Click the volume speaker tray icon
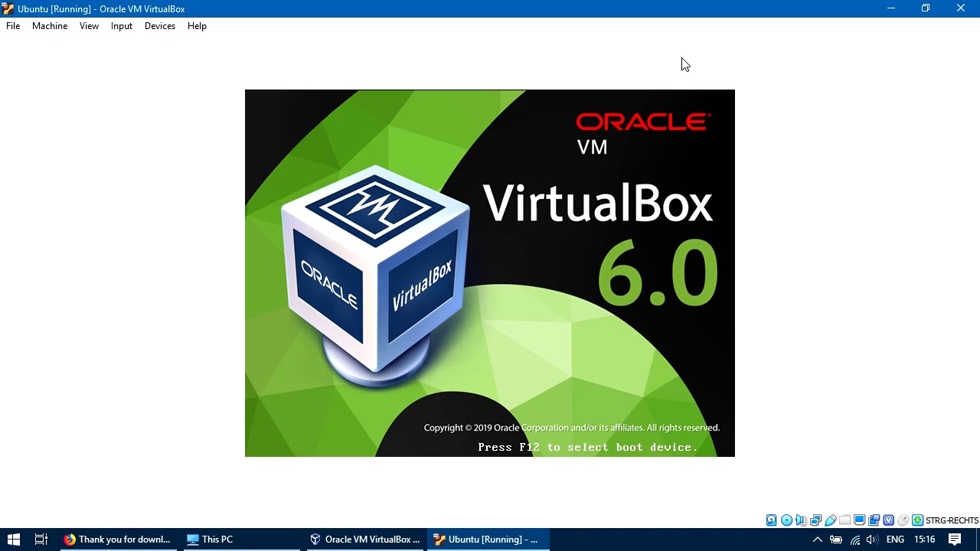This screenshot has height=551, width=980. [x=872, y=540]
